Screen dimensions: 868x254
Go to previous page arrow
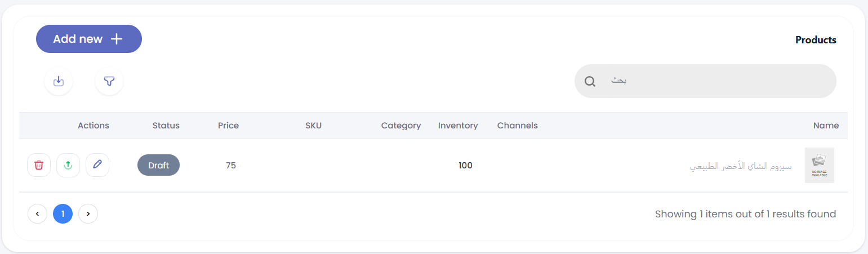pyautogui.click(x=37, y=213)
